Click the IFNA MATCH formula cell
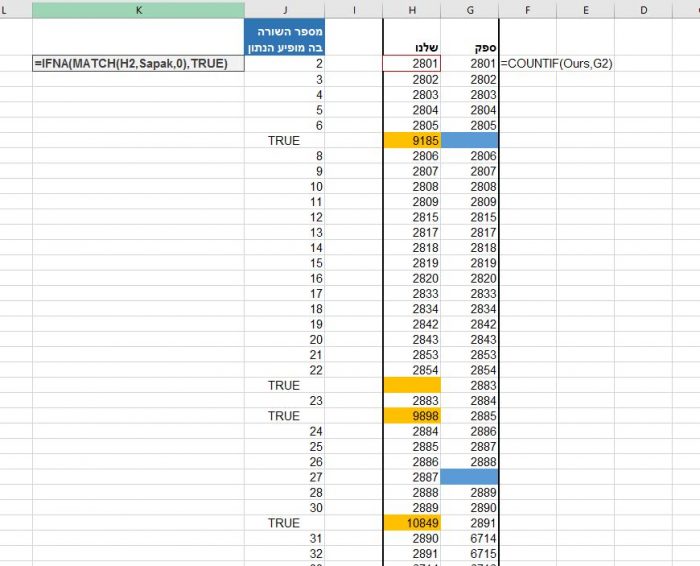 point(138,63)
